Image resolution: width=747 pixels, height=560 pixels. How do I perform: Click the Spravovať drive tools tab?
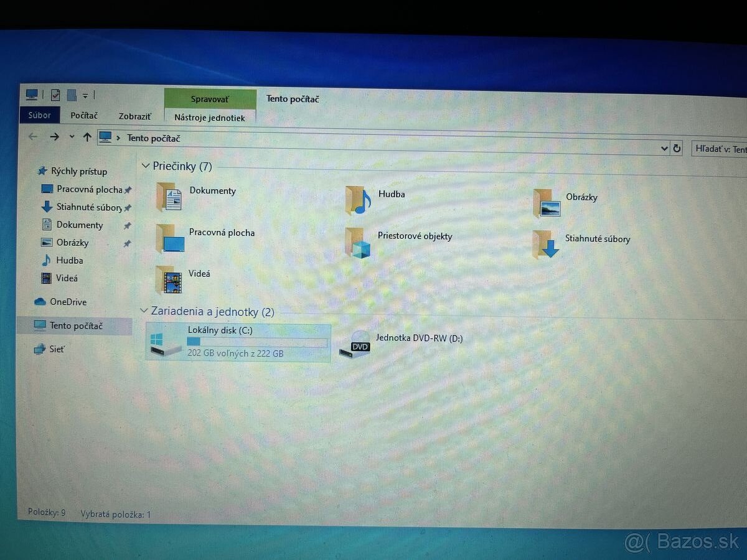tap(210, 99)
